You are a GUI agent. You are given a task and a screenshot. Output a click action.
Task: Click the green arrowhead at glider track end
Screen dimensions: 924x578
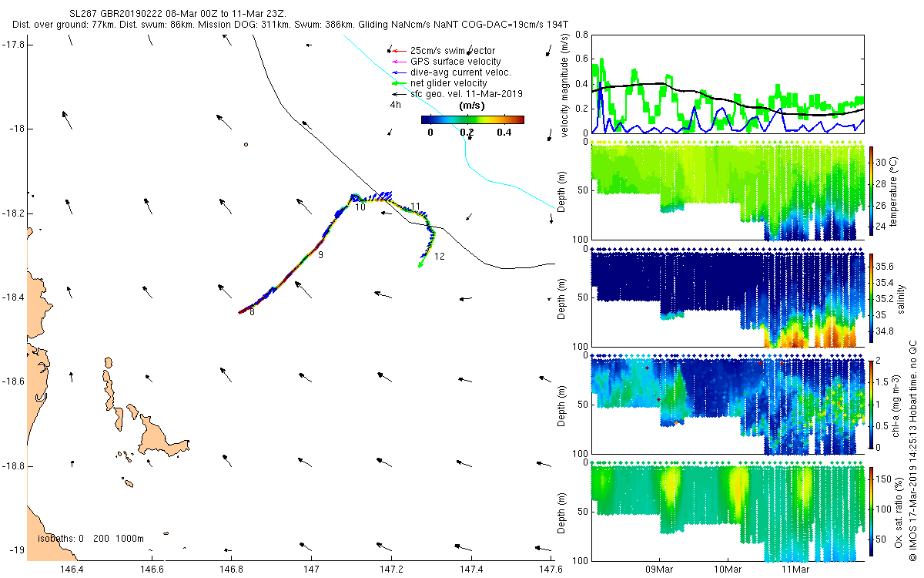[x=420, y=265]
